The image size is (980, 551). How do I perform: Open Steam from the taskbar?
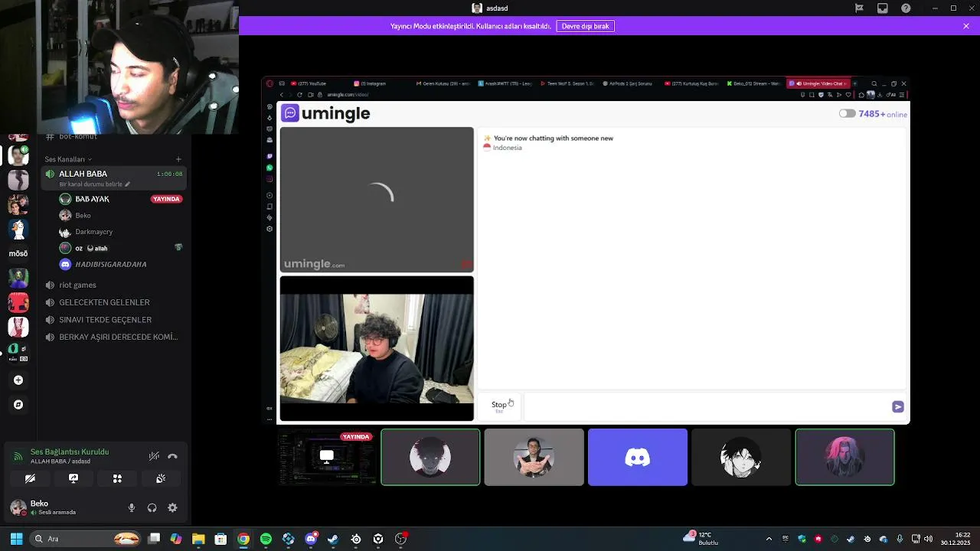pos(333,539)
